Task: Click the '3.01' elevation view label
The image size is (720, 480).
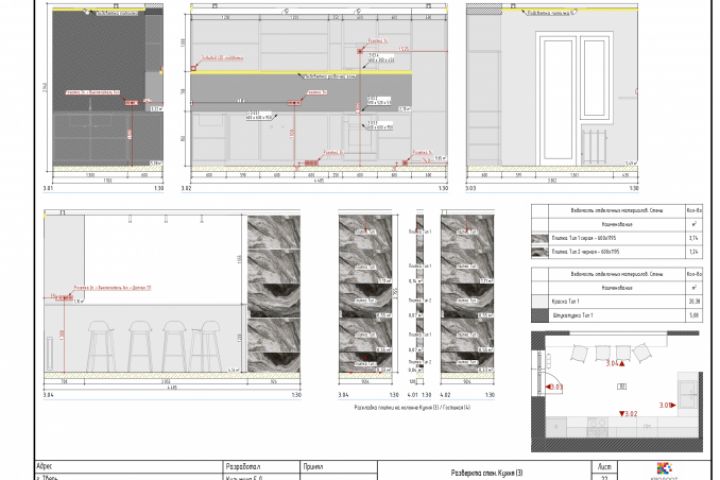Action: (48, 188)
